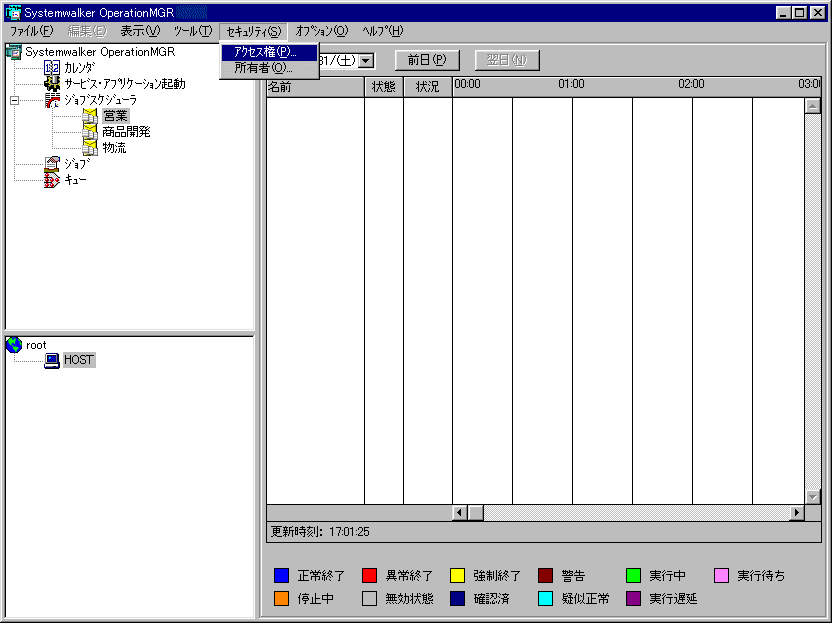Click the キュー queue icon
The image size is (832, 623).
pos(51,180)
